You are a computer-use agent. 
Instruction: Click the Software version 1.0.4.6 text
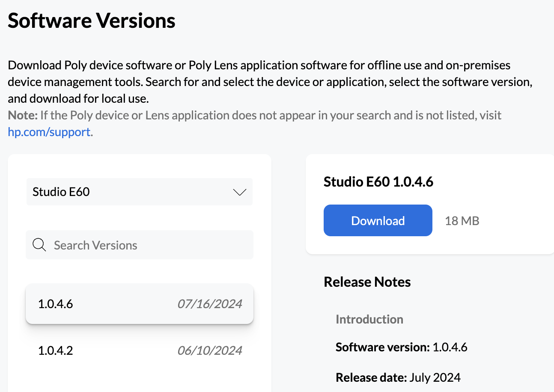(401, 347)
